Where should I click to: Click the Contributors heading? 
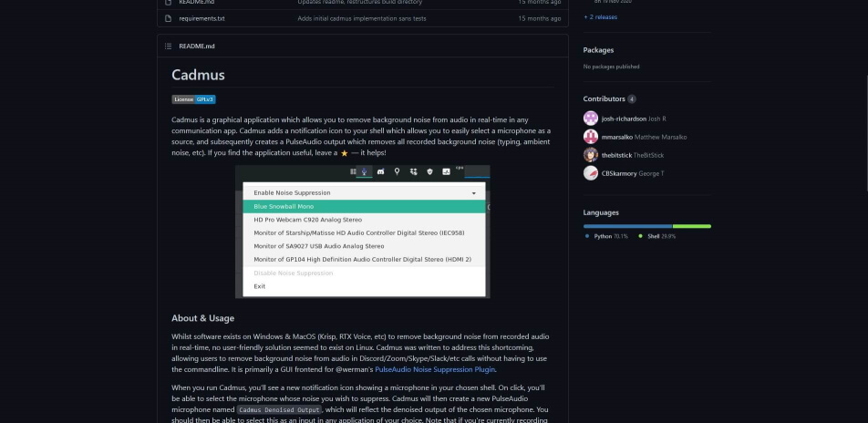604,98
